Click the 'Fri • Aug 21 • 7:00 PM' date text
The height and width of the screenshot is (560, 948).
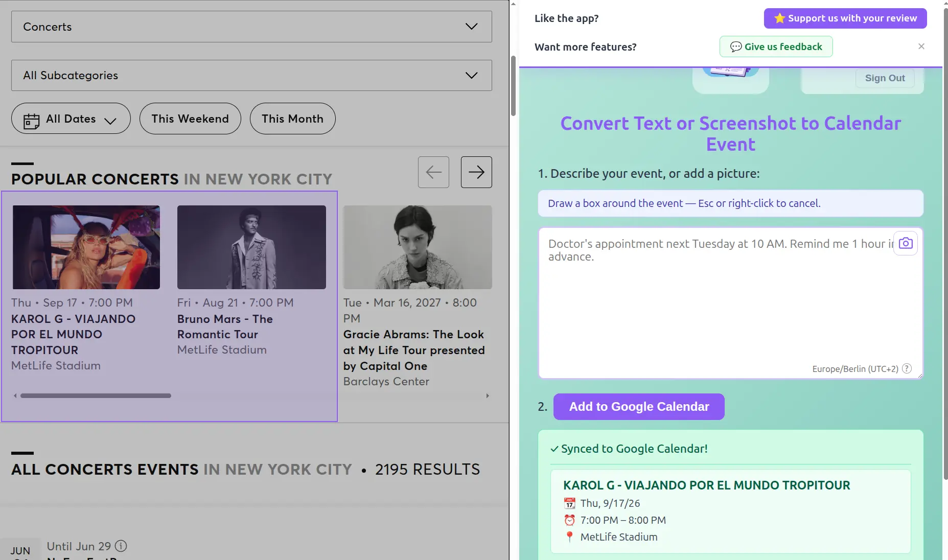point(236,302)
